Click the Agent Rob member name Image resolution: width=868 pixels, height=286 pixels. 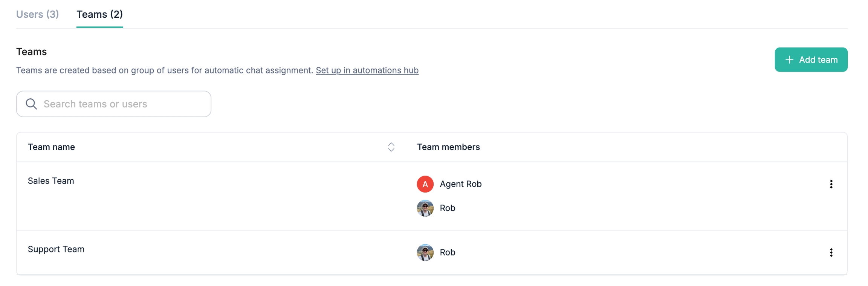pyautogui.click(x=461, y=184)
